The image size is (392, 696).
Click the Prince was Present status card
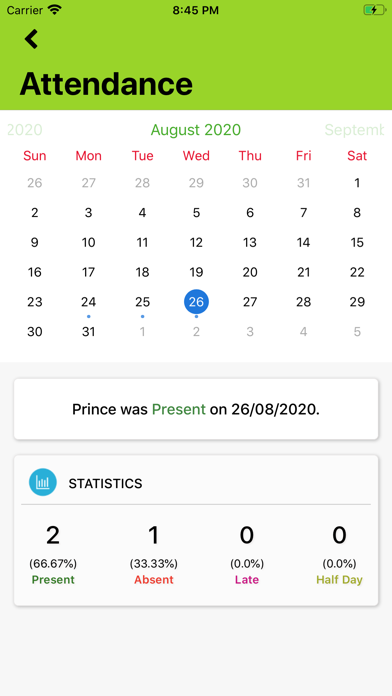196,409
